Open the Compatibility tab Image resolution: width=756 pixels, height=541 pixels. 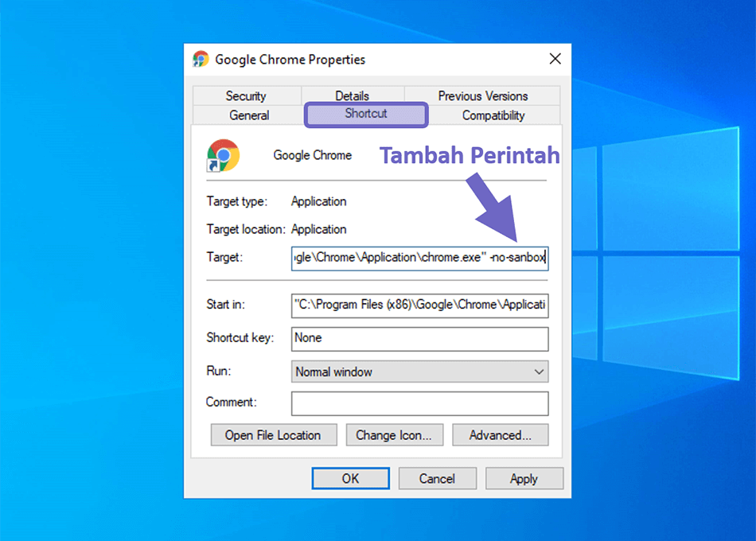[x=493, y=115]
